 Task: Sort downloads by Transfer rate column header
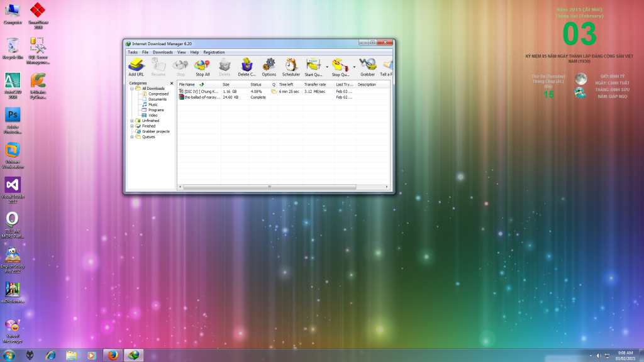click(x=315, y=84)
